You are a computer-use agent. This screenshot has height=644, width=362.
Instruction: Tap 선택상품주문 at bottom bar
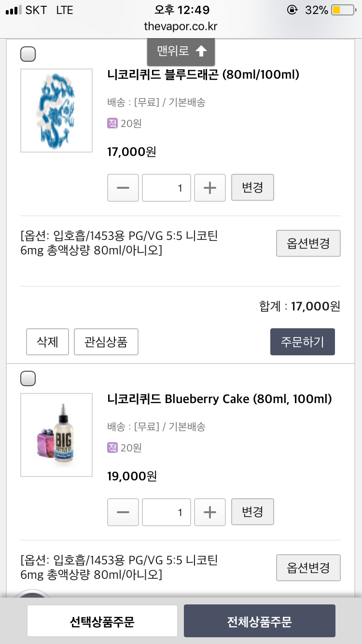coord(102,621)
